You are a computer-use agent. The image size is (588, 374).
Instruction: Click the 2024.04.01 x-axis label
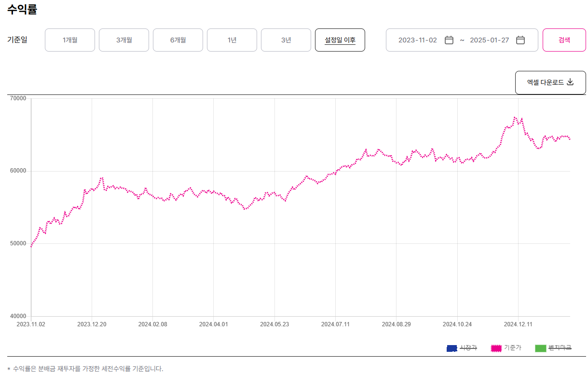coord(213,324)
